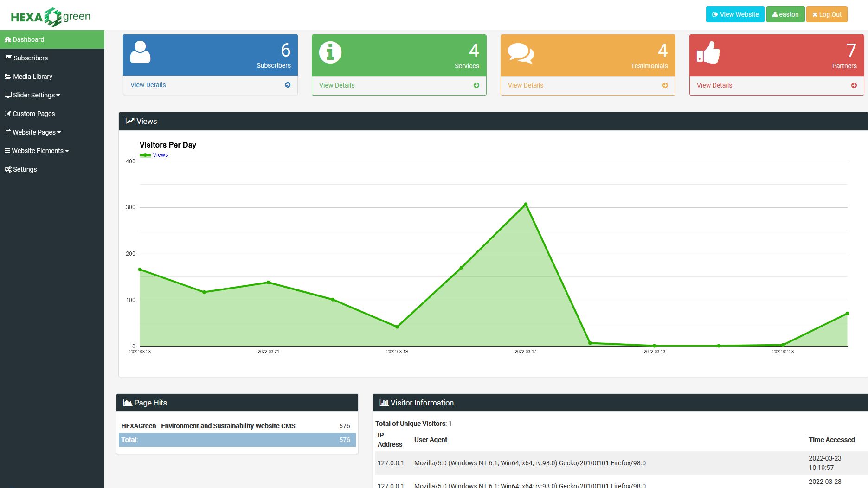
Task: Open the easton user profile button
Action: [x=785, y=14]
